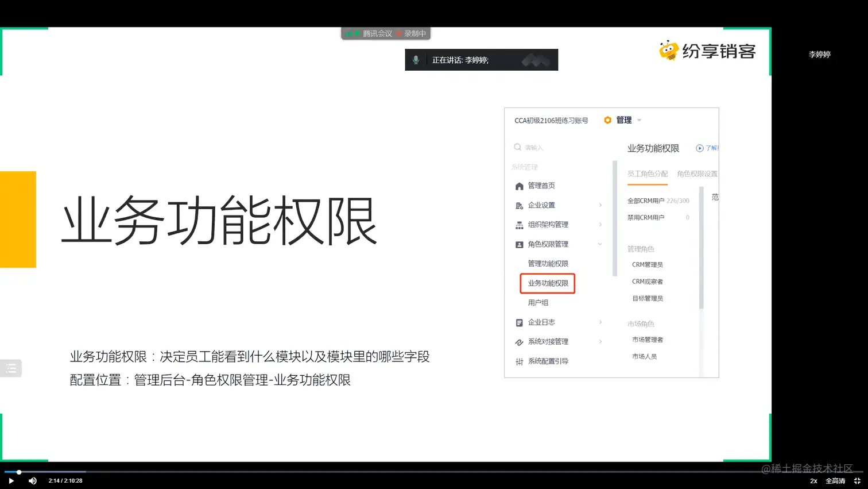The image size is (868, 489).
Task: Open 全高清 quality selector
Action: (x=835, y=481)
